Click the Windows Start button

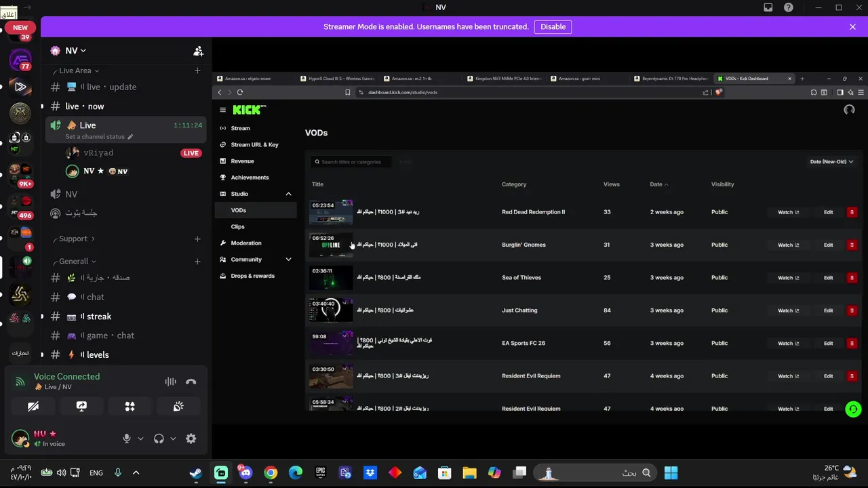coord(671,473)
